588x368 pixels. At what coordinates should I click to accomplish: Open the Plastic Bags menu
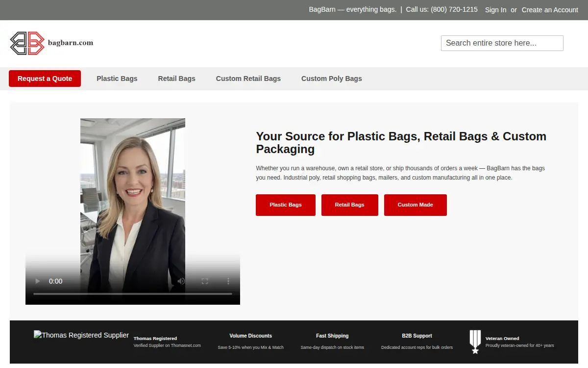tap(117, 79)
